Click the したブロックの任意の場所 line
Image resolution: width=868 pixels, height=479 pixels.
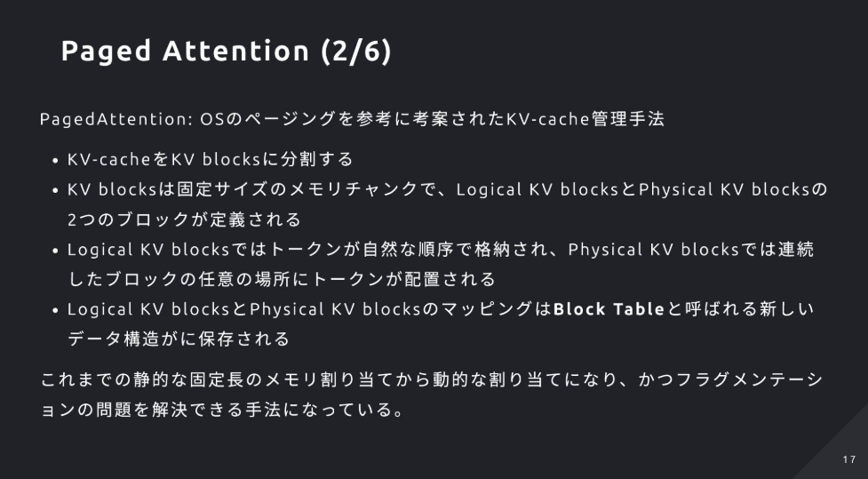[x=282, y=279]
